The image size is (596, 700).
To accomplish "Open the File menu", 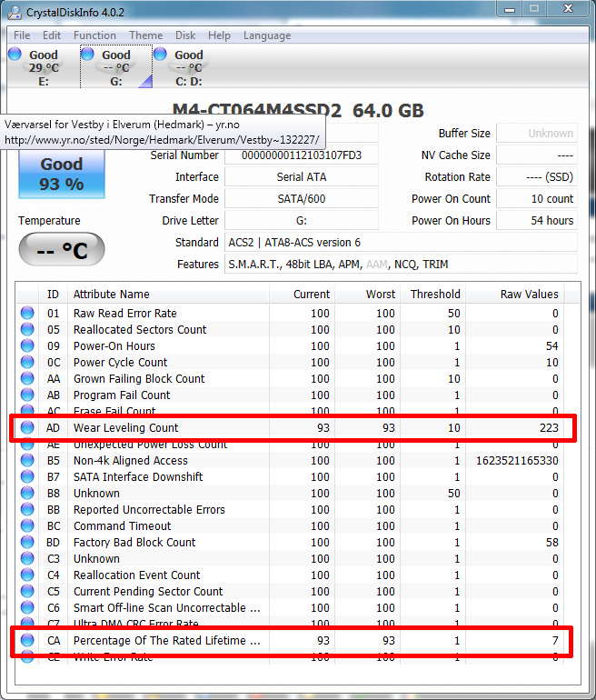I will point(22,35).
